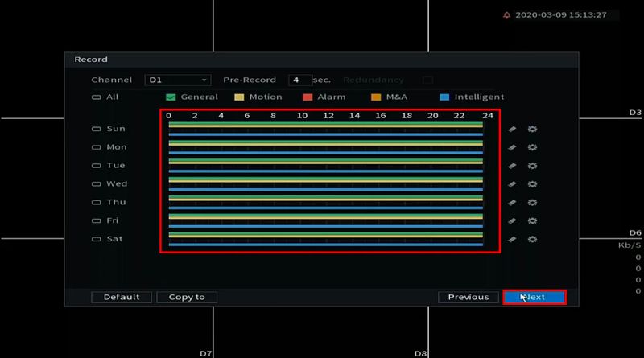644x358 pixels.
Task: Click the eraser icon for Fri row
Action: point(512,221)
